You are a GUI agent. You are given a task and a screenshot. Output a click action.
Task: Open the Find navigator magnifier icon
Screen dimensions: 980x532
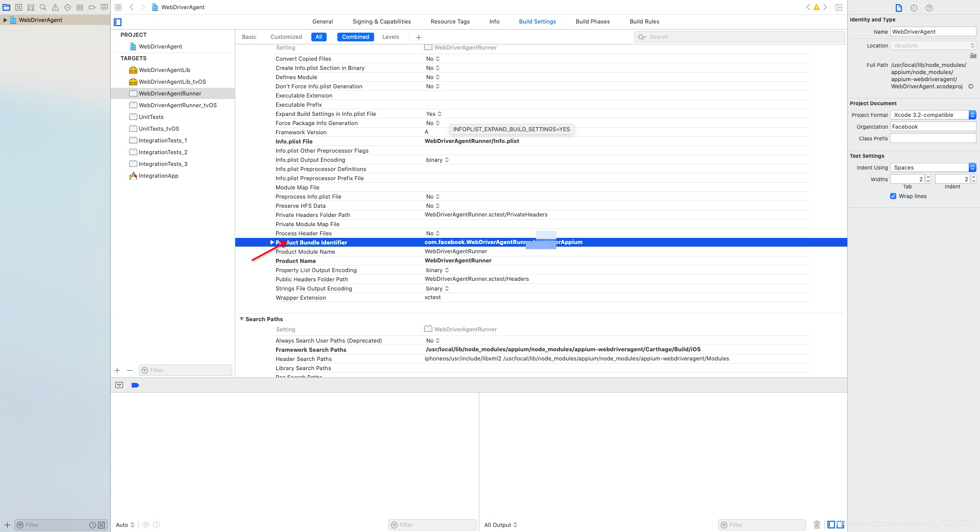pos(43,7)
